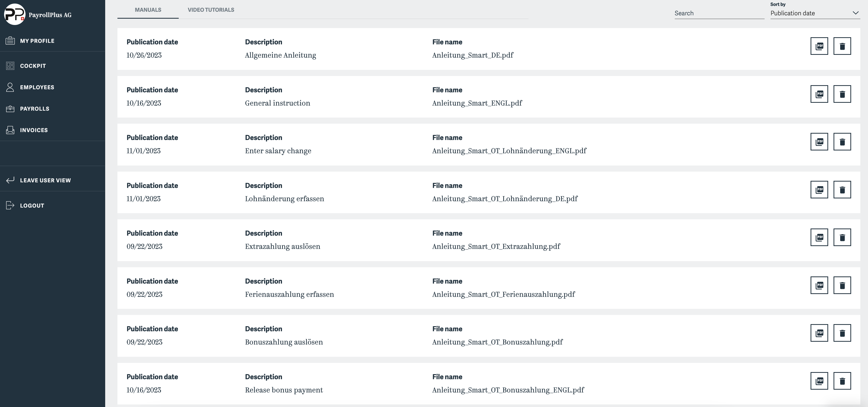The image size is (868, 407).
Task: Switch to the Video Tutorials tab
Action: pyautogui.click(x=211, y=10)
